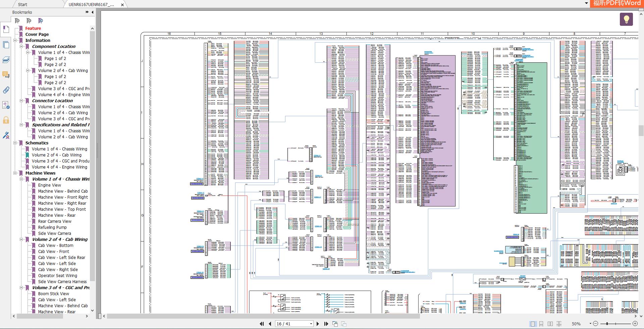The height and width of the screenshot is (329, 644).
Task: Click the lightbulb tips icon
Action: click(x=626, y=19)
